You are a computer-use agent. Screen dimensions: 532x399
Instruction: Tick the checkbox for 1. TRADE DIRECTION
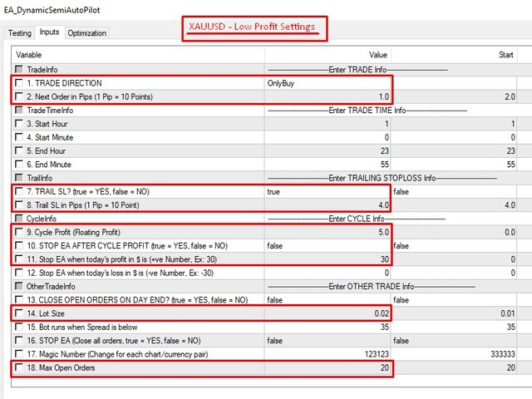[19, 83]
